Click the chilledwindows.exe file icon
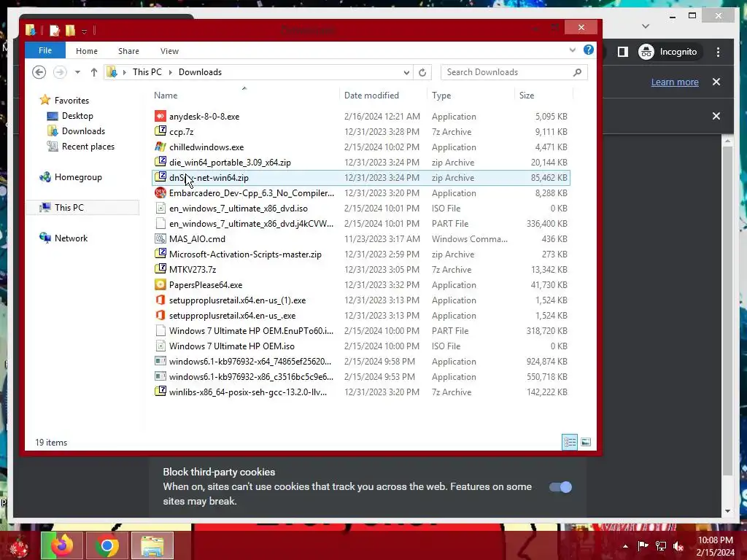This screenshot has height=560, width=747. coord(160,147)
